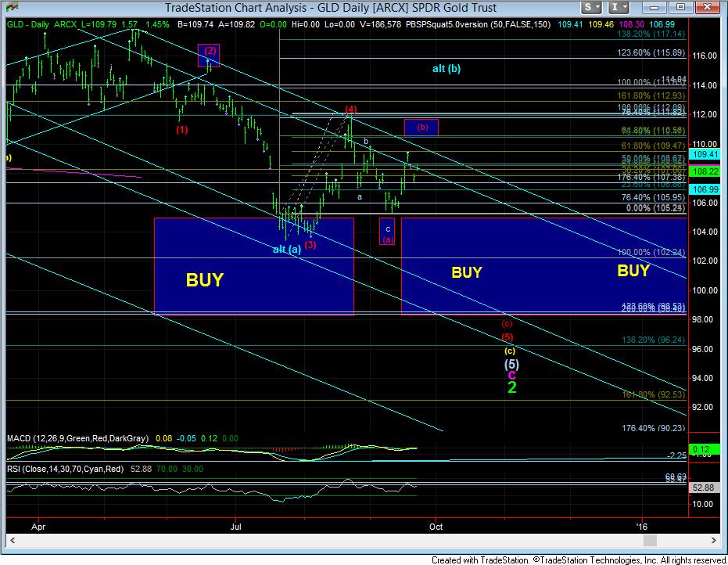Click the Apr date axis label

[x=38, y=527]
